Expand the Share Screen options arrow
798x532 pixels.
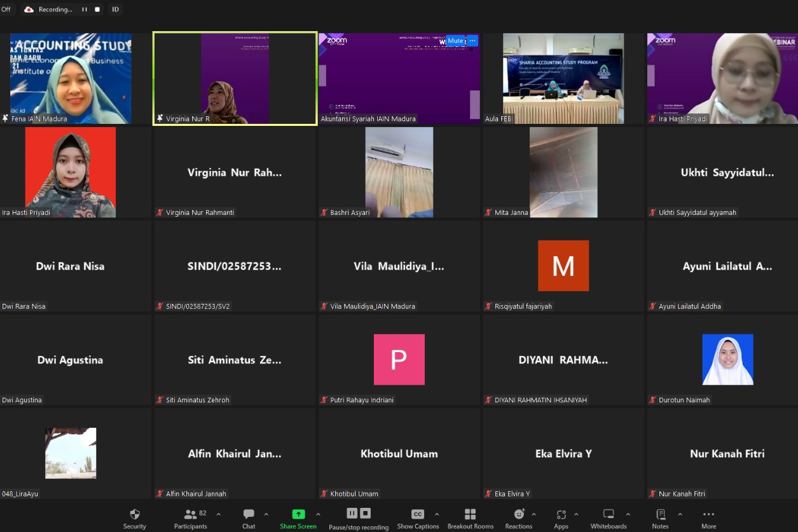tap(318, 514)
